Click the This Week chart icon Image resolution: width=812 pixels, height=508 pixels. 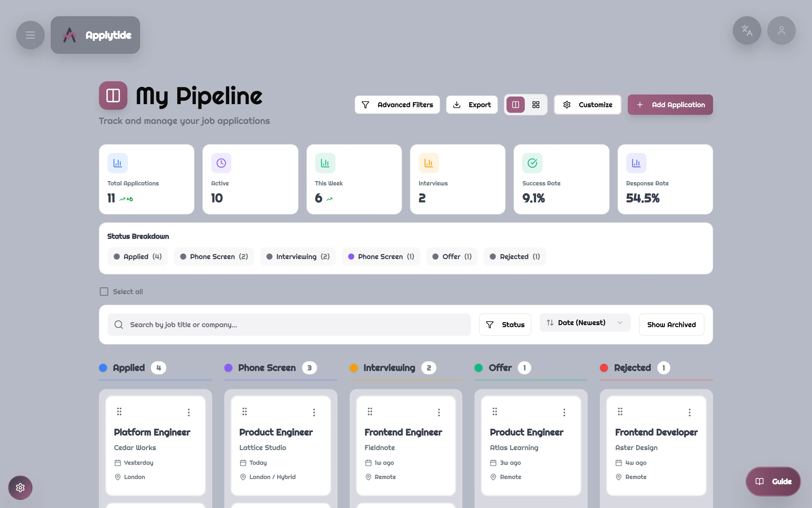point(325,163)
